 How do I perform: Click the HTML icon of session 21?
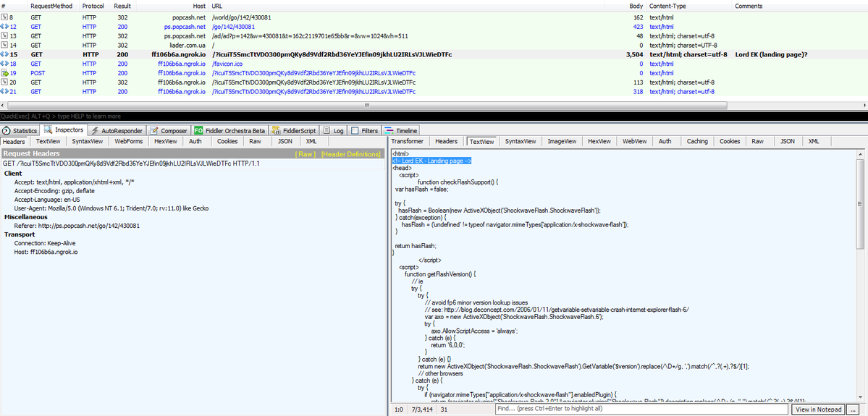[5, 91]
